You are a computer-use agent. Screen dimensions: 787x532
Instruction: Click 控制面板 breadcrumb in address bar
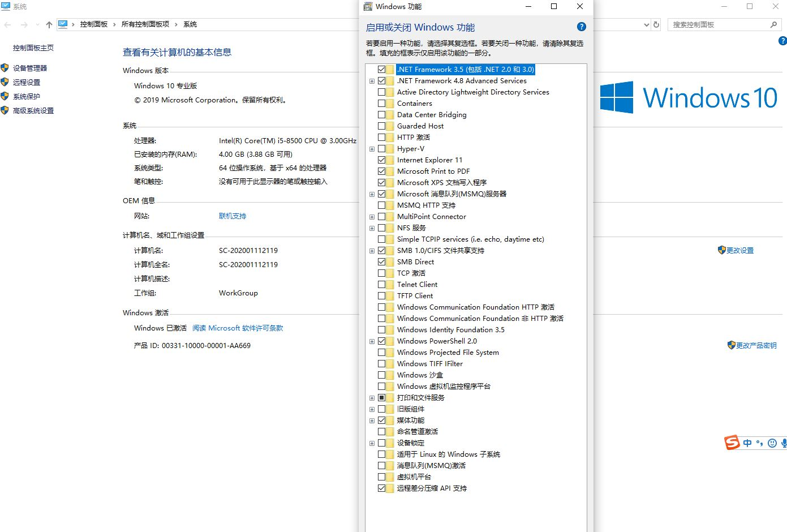93,24
